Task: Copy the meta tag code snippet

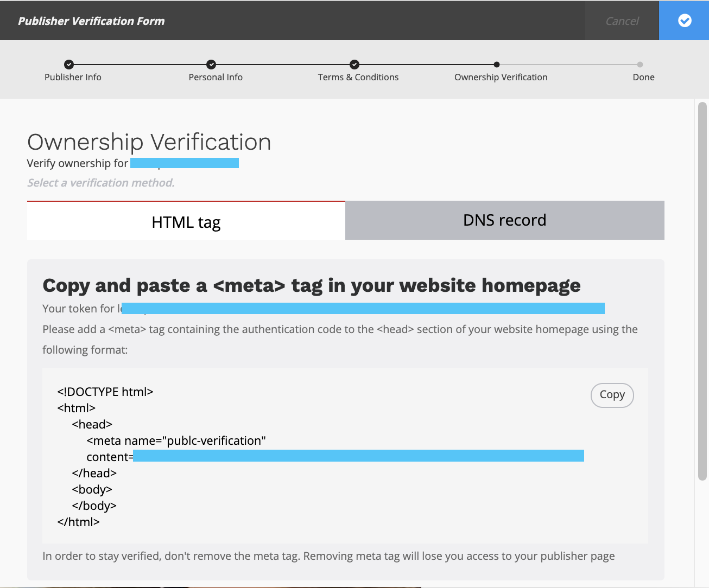Action: coord(612,395)
